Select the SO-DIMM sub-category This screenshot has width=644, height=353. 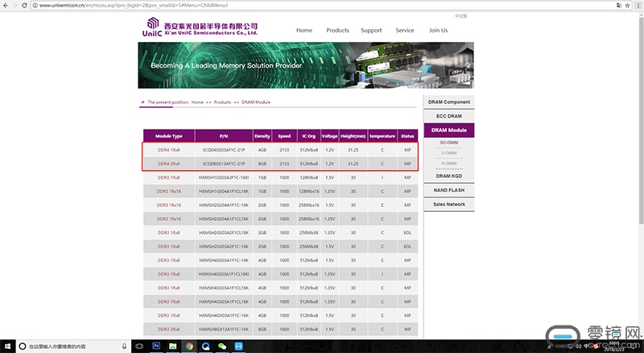448,142
